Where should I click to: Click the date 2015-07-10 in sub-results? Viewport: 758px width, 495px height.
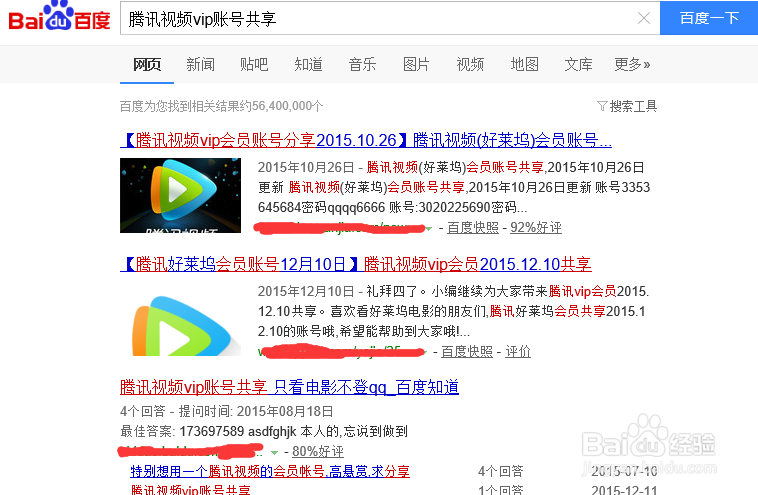point(624,471)
